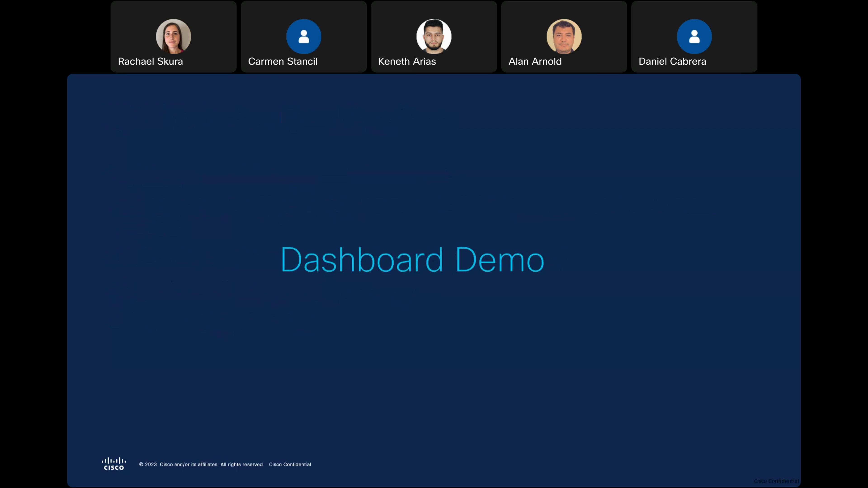Select the Rachael Skura name label
The width and height of the screenshot is (868, 488).
[150, 61]
